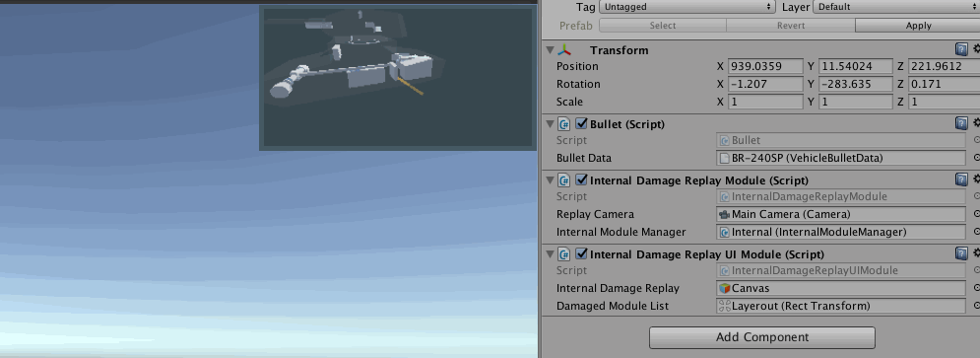Image resolution: width=980 pixels, height=358 pixels.
Task: Open object picker for Replay Camera field
Action: click(x=976, y=214)
